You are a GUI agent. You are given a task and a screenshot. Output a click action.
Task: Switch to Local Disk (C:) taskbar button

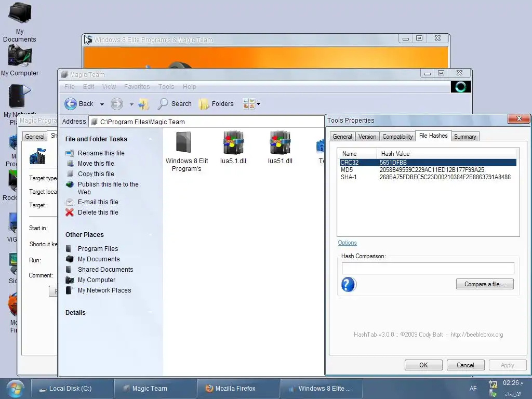72,389
